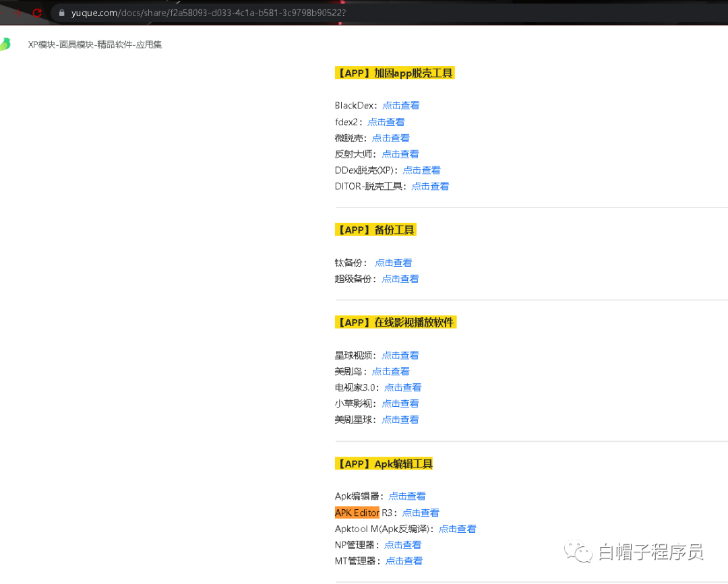Click the 小草影视 label text
Screen dimensions: 728x584
point(354,403)
